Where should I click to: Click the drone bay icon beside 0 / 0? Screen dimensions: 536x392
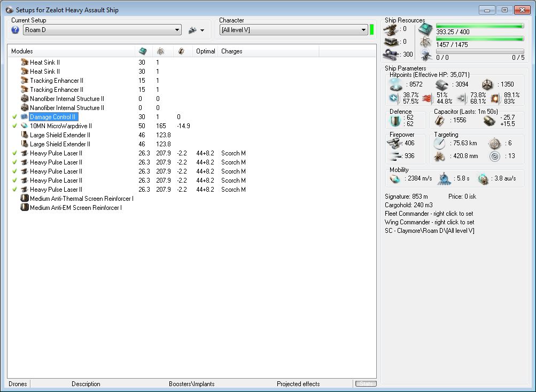(x=426, y=55)
